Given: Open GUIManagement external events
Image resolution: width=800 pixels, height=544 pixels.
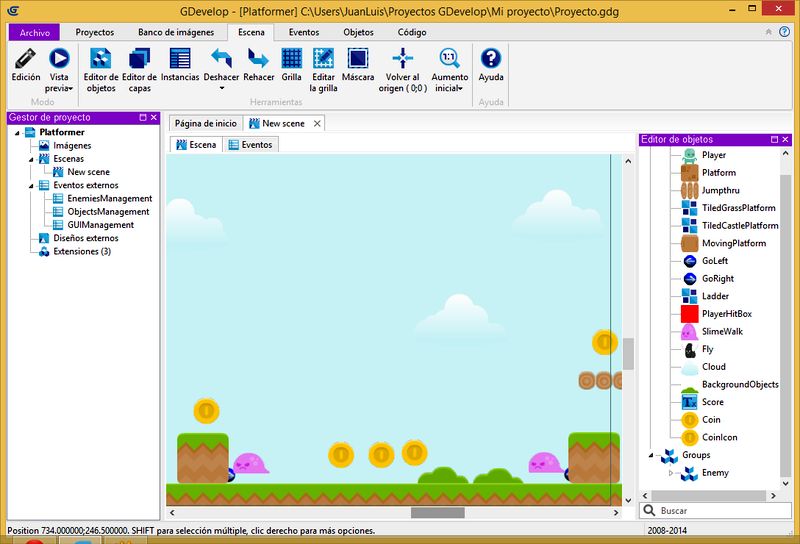Looking at the screenshot, I should (101, 225).
